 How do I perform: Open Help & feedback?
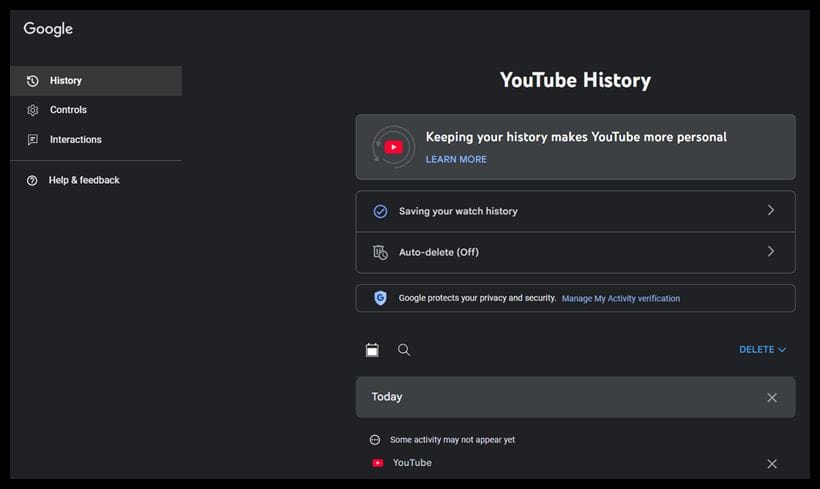click(x=84, y=180)
